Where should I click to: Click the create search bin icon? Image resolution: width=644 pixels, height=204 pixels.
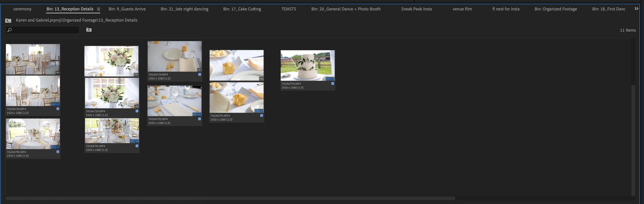[x=89, y=30]
